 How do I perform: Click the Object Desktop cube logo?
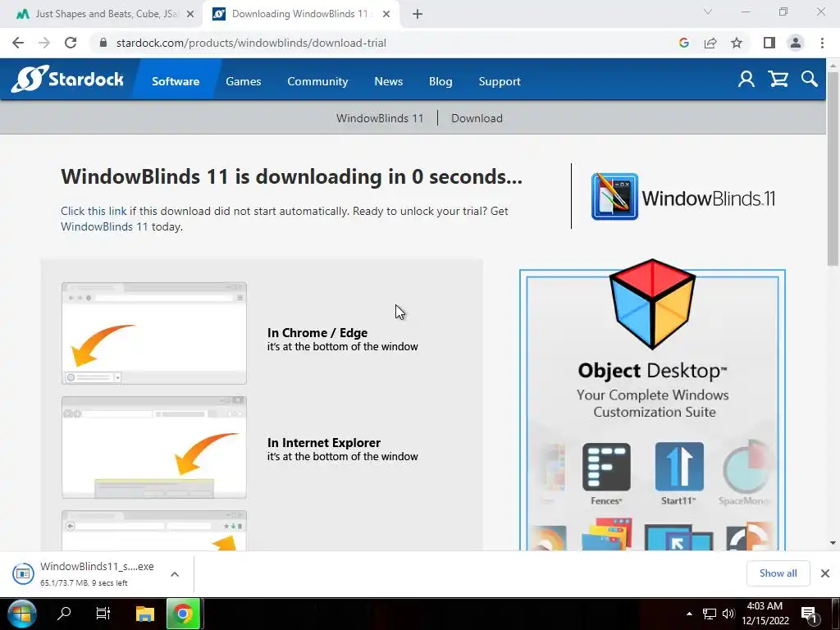pyautogui.click(x=652, y=304)
